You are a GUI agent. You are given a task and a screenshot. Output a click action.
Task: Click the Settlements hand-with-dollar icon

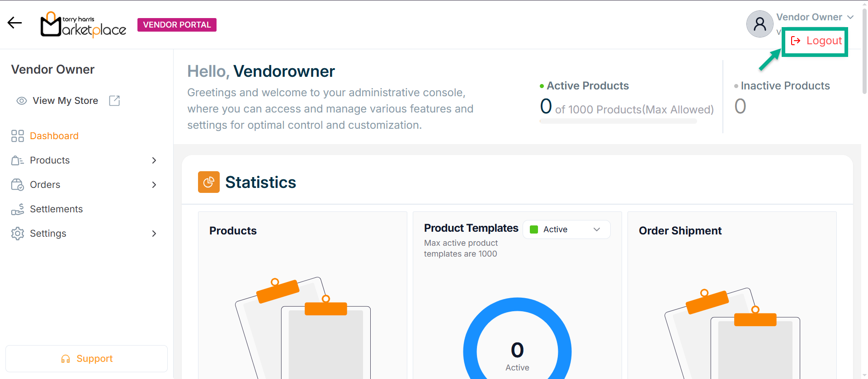(18, 209)
